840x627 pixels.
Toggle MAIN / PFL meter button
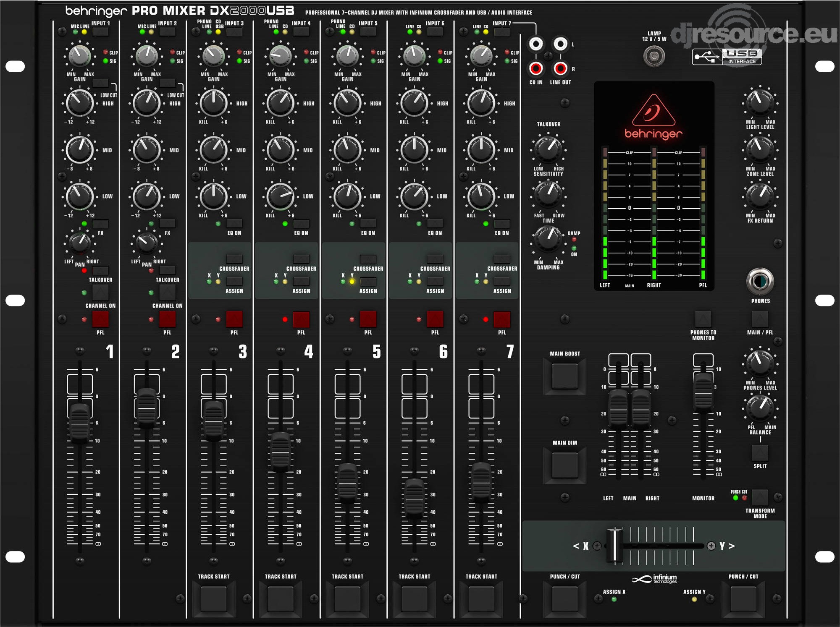pos(760,319)
